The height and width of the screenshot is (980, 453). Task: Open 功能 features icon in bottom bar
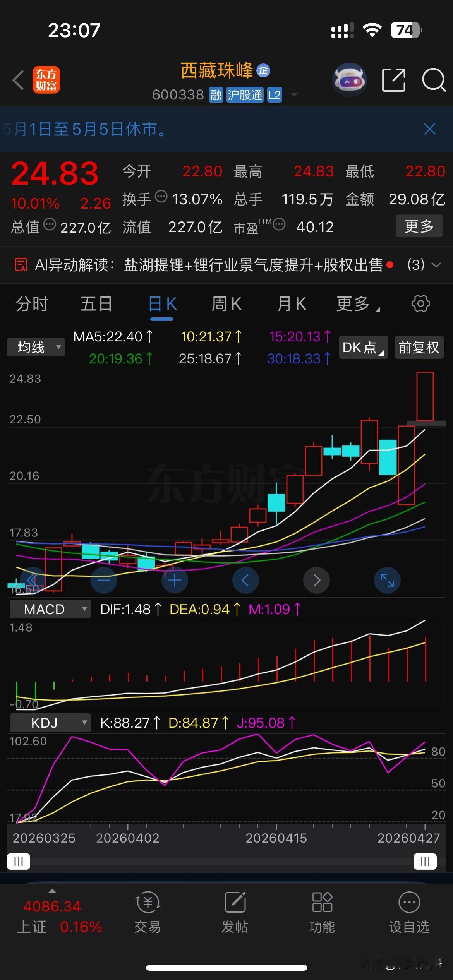322,902
